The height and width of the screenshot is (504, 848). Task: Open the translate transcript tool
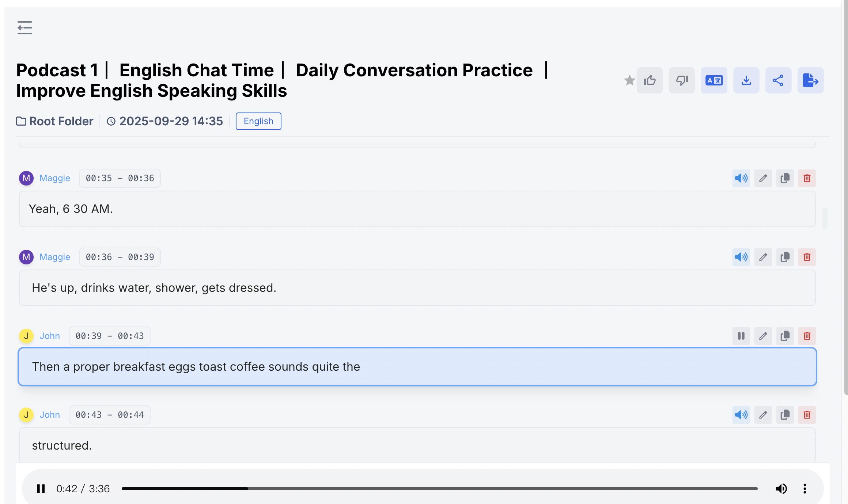click(x=714, y=80)
